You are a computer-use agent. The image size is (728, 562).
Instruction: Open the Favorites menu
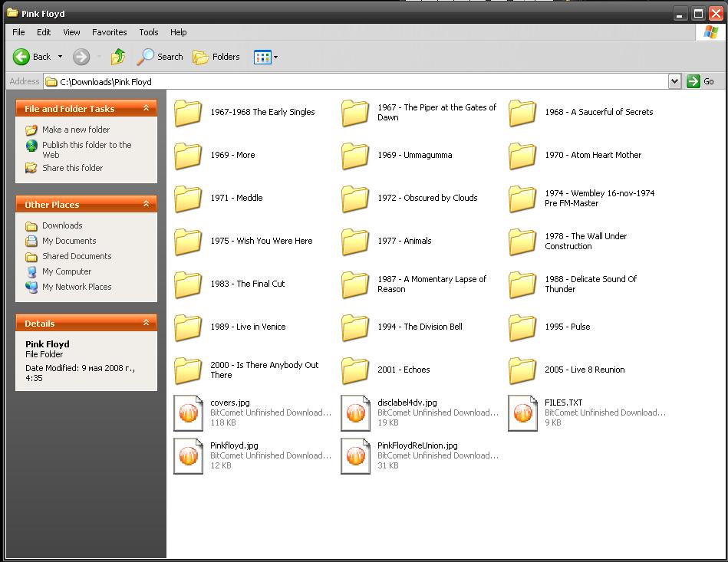tap(109, 32)
